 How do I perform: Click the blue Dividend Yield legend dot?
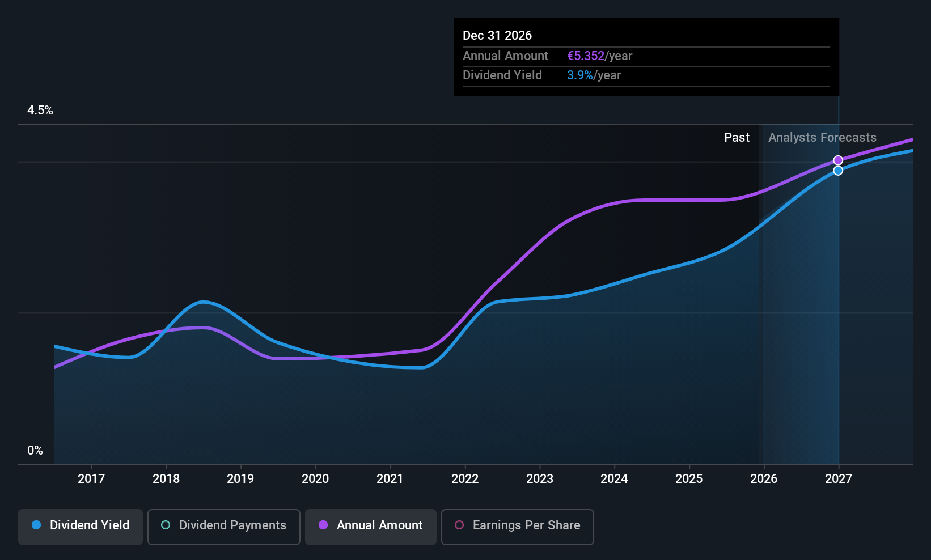[x=36, y=525]
